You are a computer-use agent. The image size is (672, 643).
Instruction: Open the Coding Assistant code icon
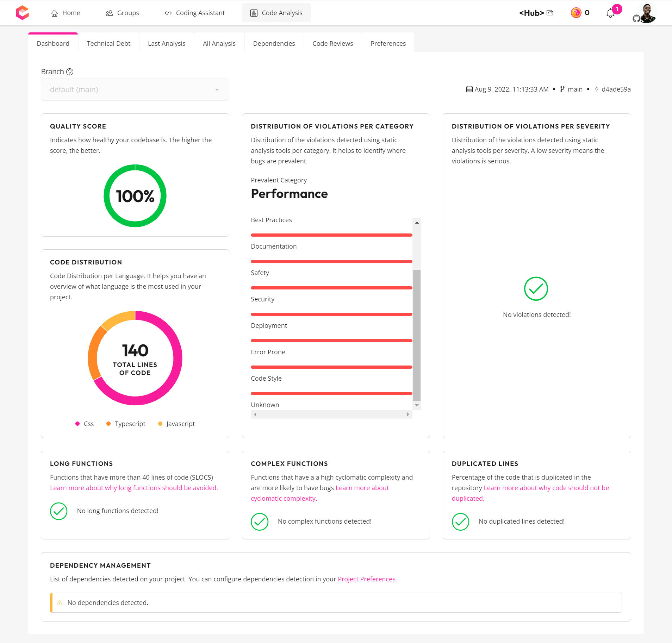click(168, 13)
